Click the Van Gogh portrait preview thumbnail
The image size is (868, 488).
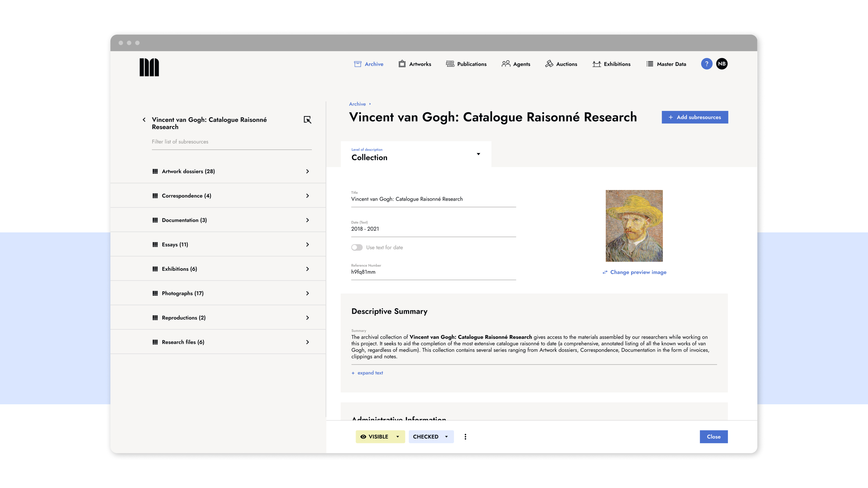(x=634, y=226)
